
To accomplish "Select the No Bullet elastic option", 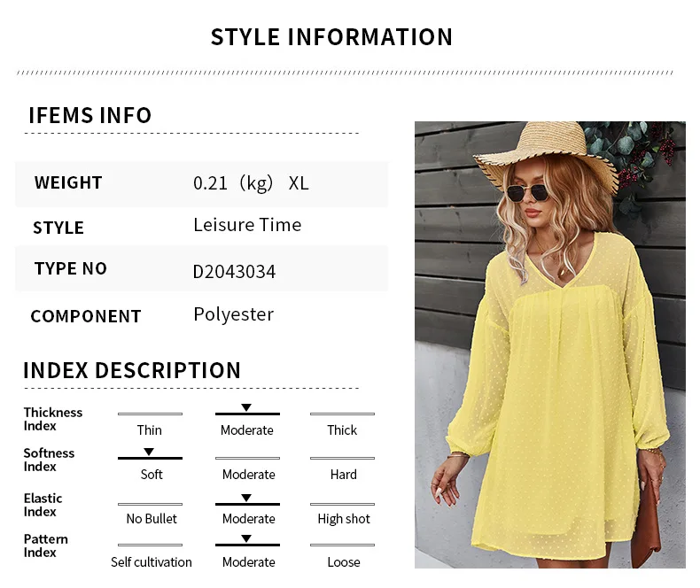I will (152, 518).
